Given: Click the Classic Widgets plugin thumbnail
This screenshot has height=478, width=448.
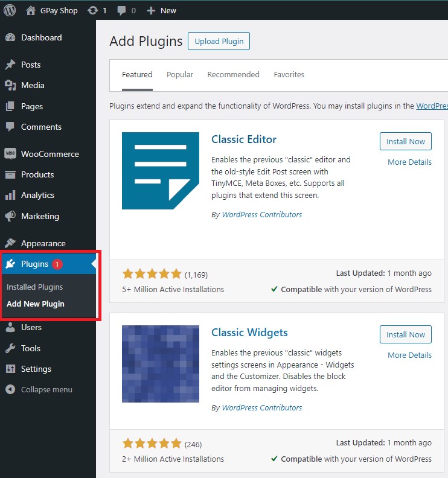Looking at the screenshot, I should [161, 364].
